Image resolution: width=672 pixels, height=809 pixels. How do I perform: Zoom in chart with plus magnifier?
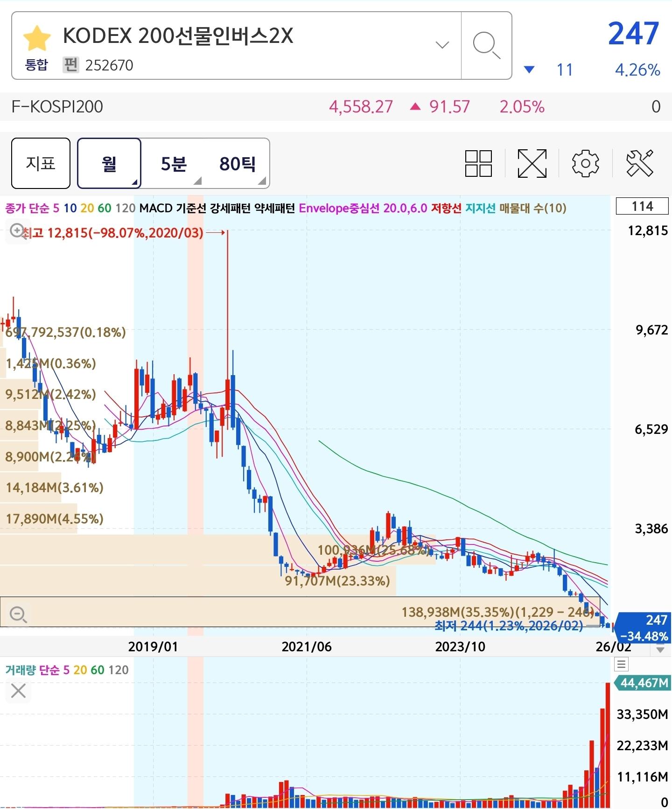coord(17,230)
